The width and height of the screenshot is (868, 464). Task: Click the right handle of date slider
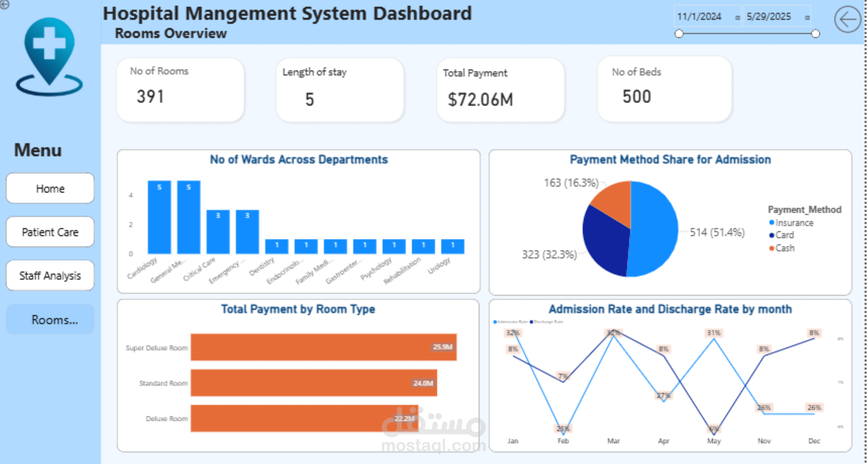815,34
